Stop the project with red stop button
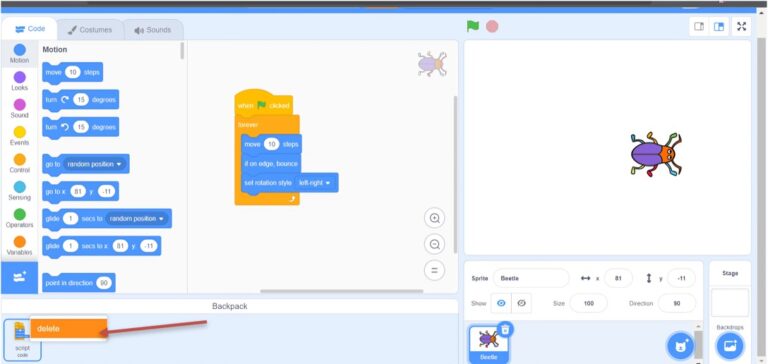 click(x=492, y=26)
